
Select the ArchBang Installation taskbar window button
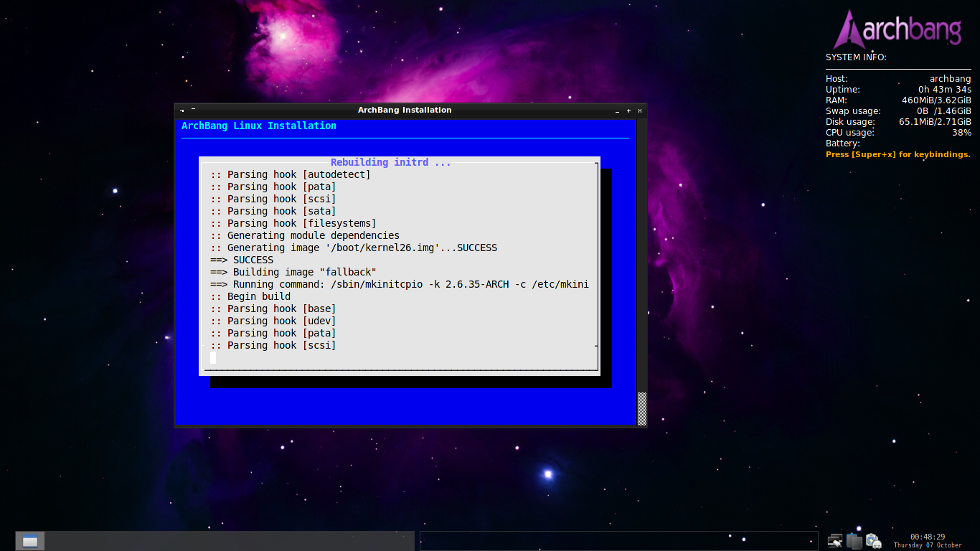point(30,541)
